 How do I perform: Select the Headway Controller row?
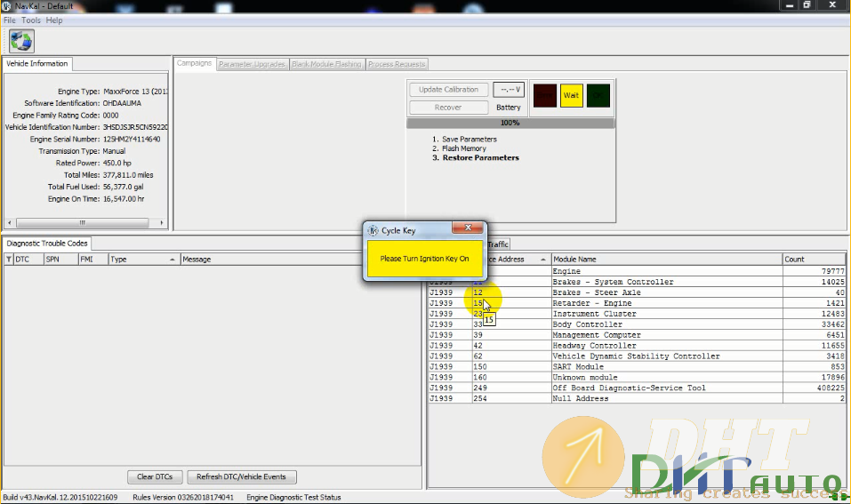(x=636, y=346)
